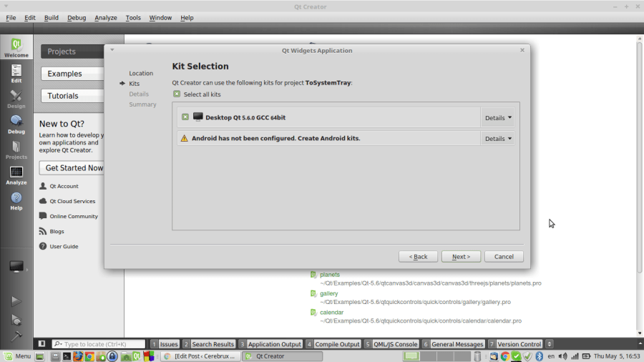The image size is (644, 362).
Task: Open the Help menu
Action: pos(187,18)
